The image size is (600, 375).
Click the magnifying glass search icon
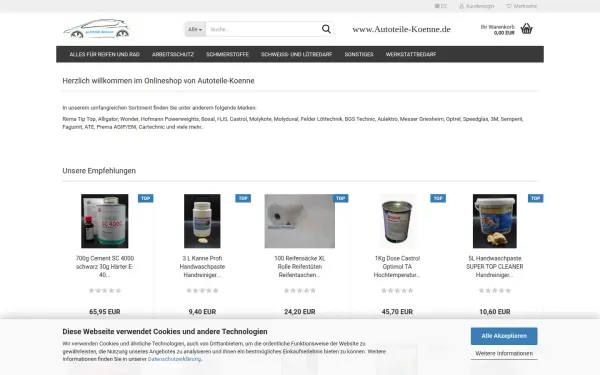[x=326, y=29]
